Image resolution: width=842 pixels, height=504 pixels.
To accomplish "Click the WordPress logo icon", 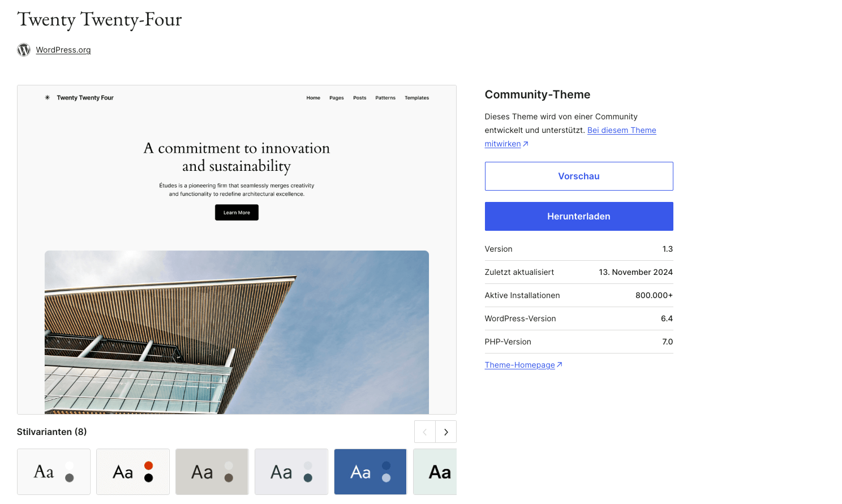I will (24, 50).
